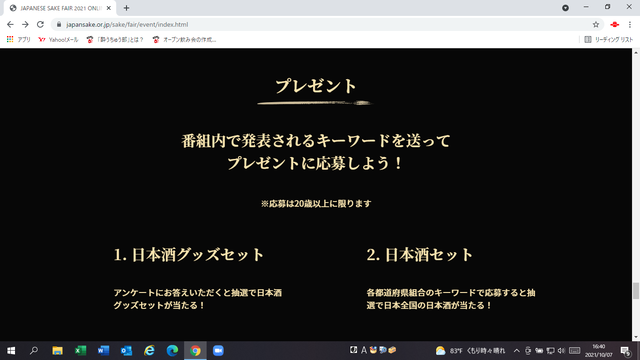Launch Word from the taskbar
The image size is (640, 360).
(x=103, y=351)
